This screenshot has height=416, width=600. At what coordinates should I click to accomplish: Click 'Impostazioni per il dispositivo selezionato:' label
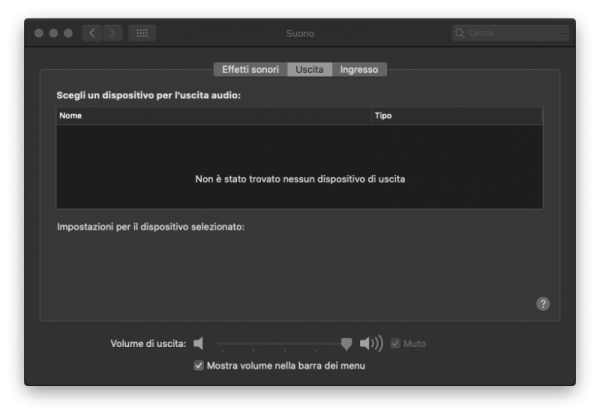(151, 227)
